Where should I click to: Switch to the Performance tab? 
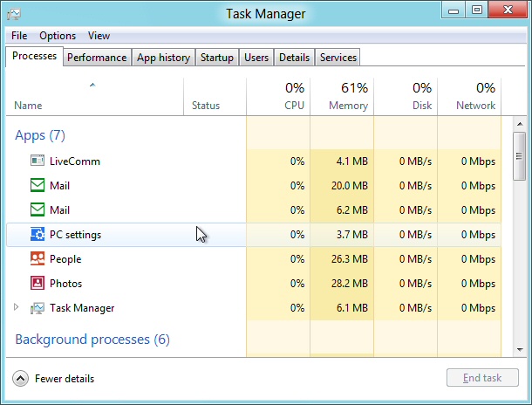coord(97,58)
